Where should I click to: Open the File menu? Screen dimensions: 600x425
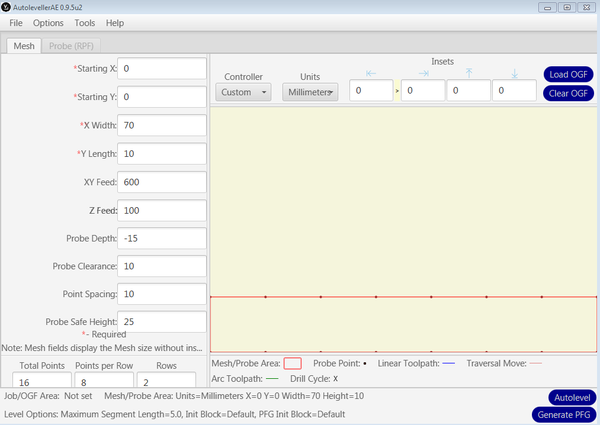click(16, 22)
